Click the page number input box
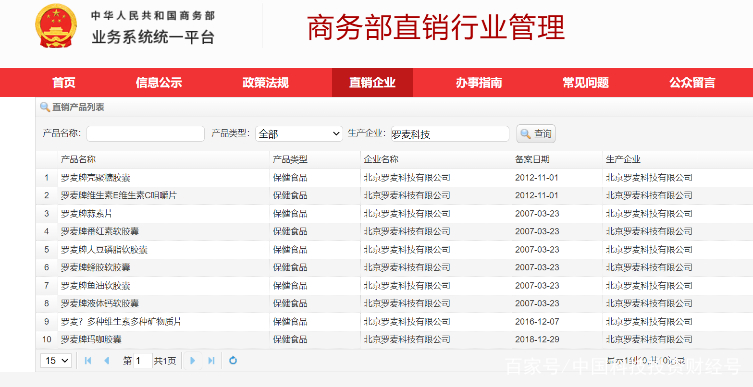The image size is (753, 387). click(143, 361)
